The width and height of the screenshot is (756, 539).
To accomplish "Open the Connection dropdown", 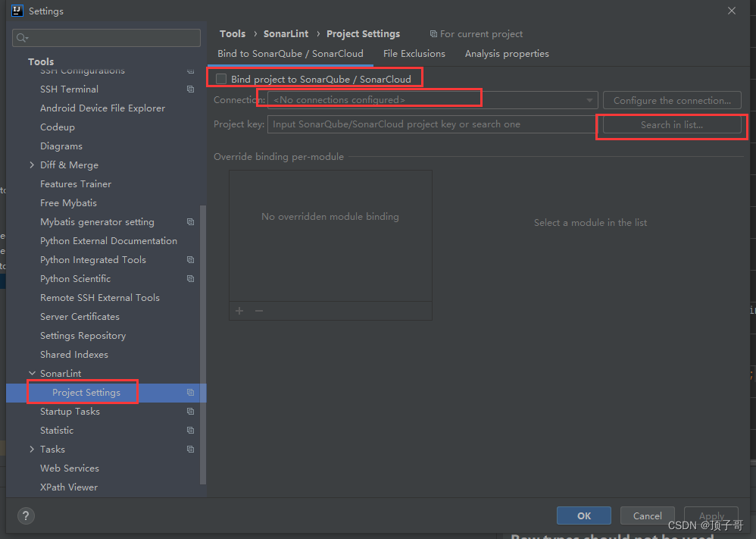I will pyautogui.click(x=433, y=100).
